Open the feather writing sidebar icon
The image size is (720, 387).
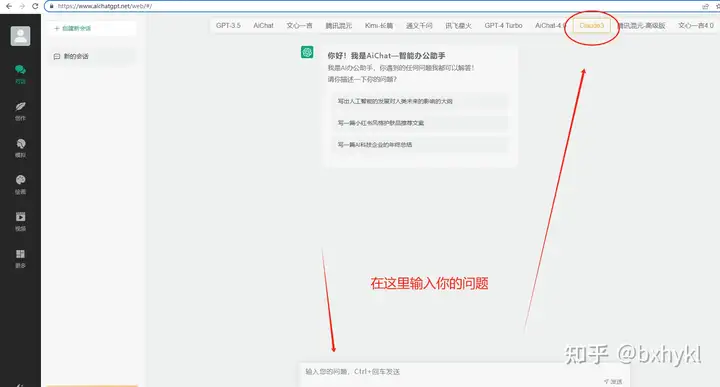(20, 107)
